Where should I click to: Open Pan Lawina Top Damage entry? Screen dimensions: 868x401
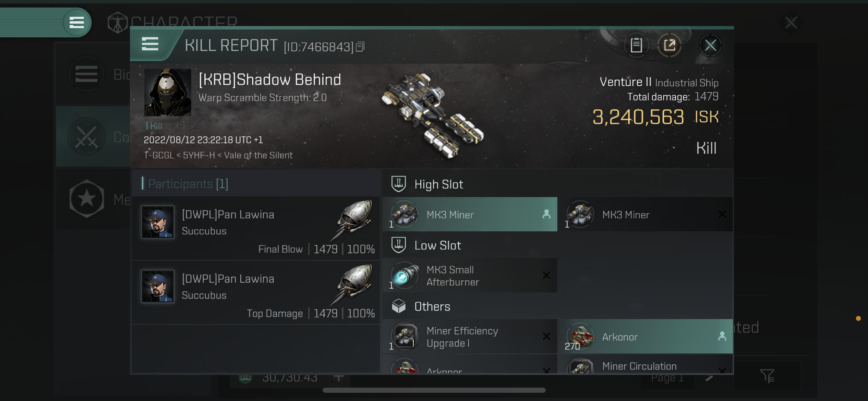click(256, 293)
